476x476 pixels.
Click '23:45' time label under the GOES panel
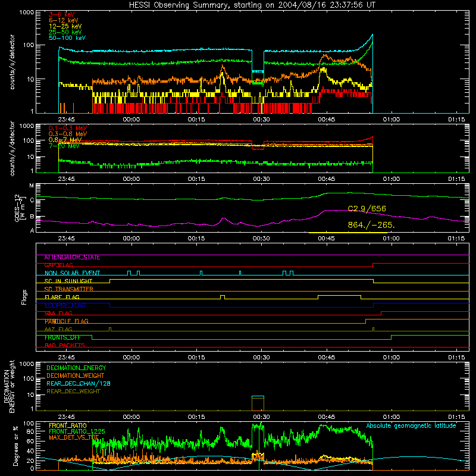[66, 239]
